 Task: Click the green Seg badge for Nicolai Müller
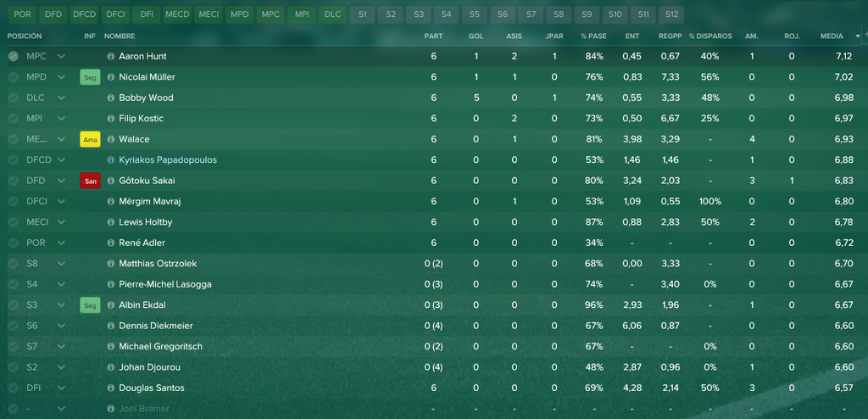tap(90, 77)
